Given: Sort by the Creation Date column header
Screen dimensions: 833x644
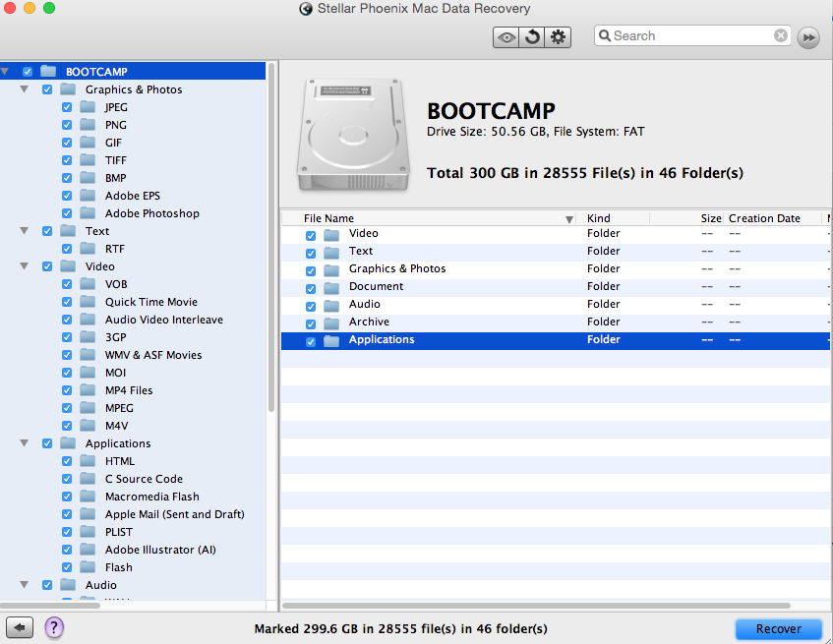Looking at the screenshot, I should pos(763,218).
